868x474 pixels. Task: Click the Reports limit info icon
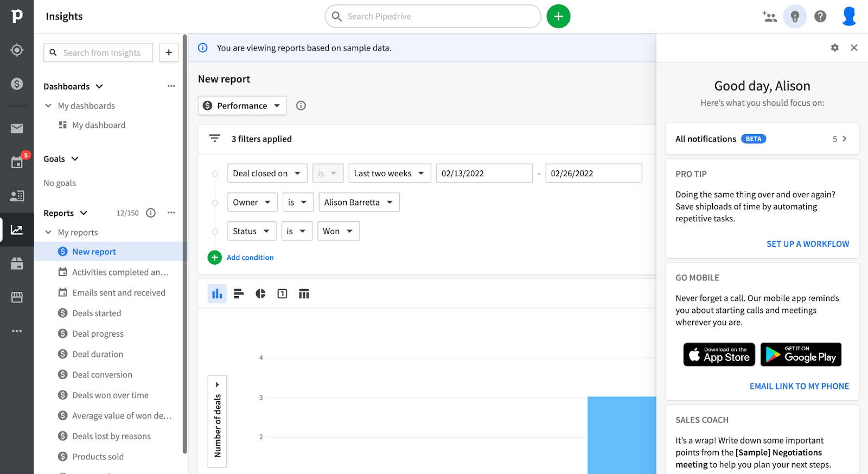point(151,213)
